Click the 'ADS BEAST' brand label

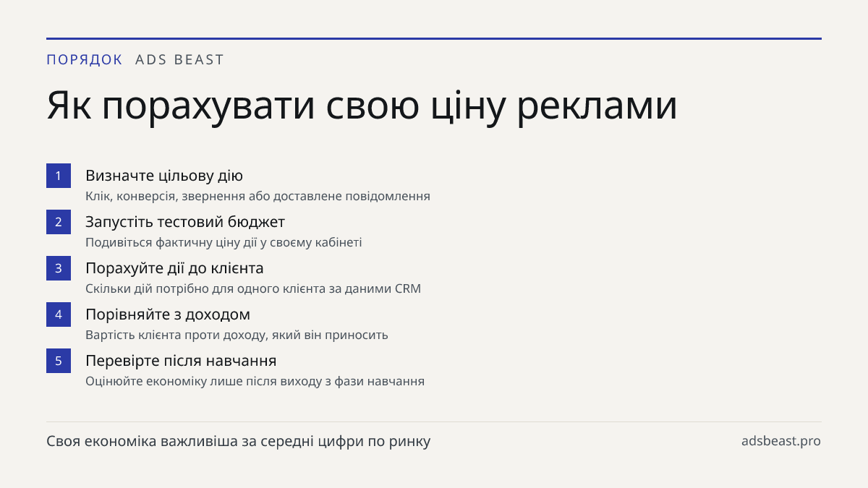coord(180,60)
